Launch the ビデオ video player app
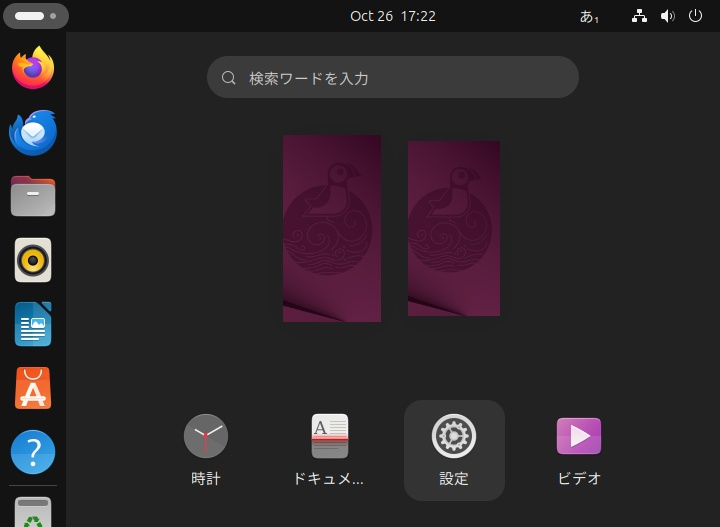The width and height of the screenshot is (720, 527). pyautogui.click(x=579, y=450)
